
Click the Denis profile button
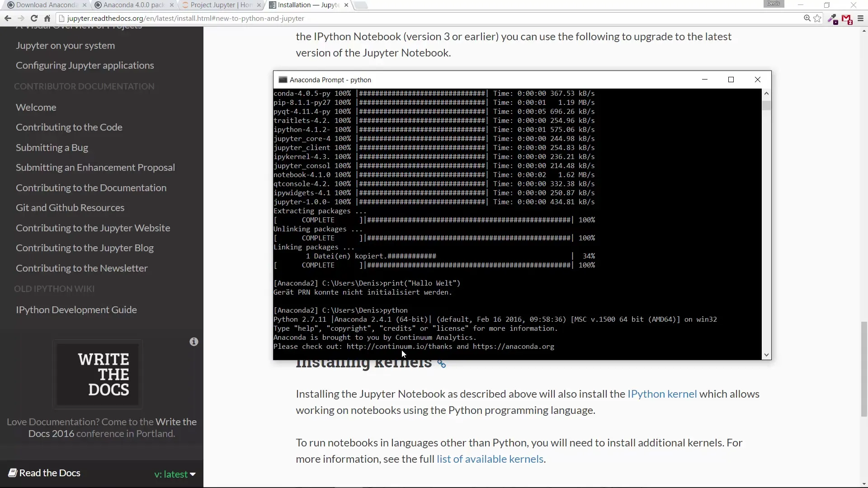click(774, 4)
